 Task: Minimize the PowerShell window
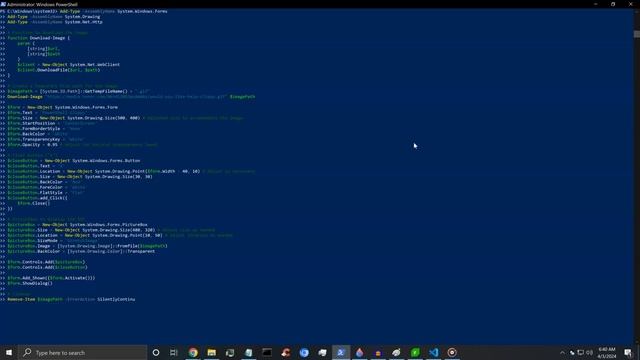pos(596,4)
